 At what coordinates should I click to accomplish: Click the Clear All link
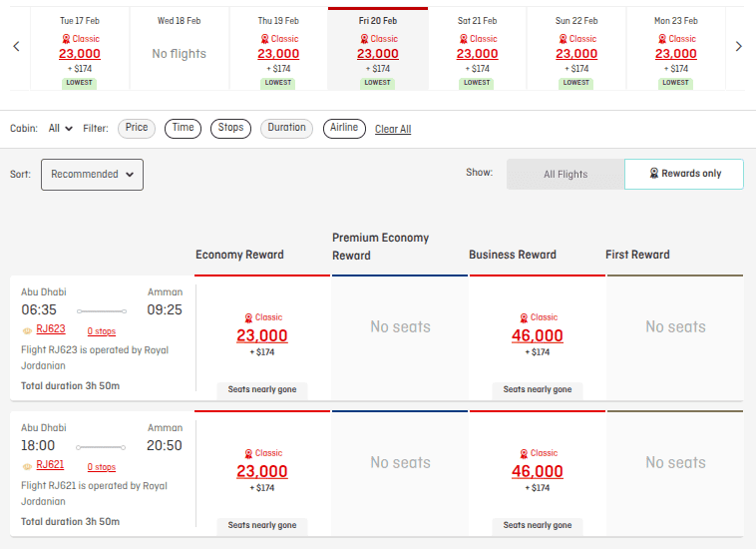(x=393, y=130)
